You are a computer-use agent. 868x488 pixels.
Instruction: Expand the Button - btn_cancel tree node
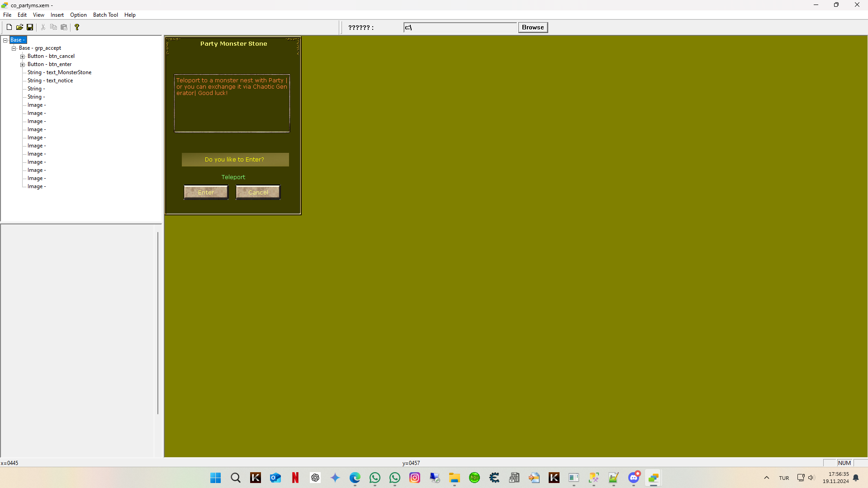tap(23, 56)
